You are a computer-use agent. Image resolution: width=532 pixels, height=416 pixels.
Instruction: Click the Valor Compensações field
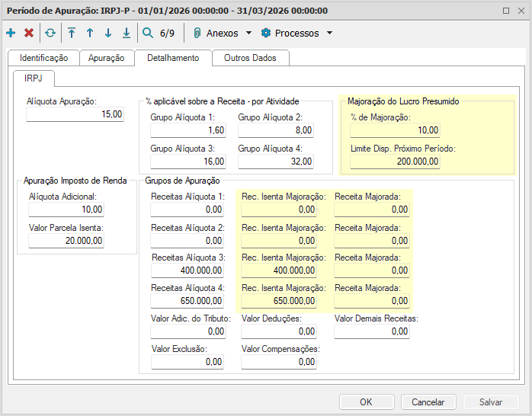[x=278, y=362]
